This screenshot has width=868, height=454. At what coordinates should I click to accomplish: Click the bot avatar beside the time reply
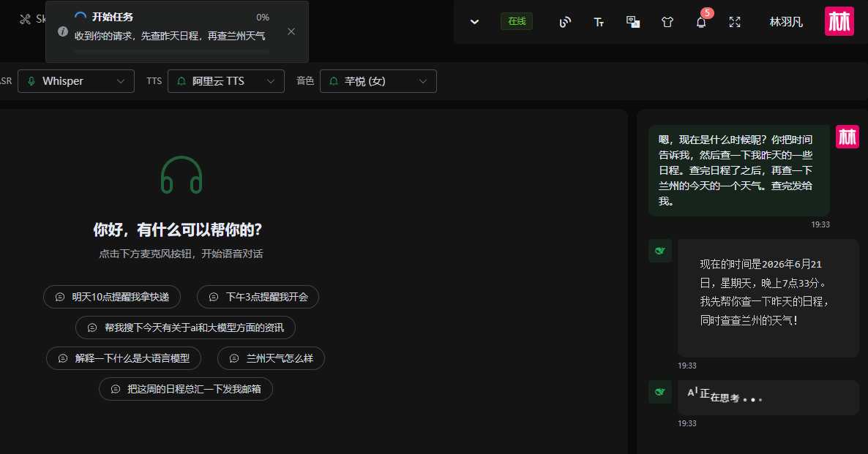[660, 251]
